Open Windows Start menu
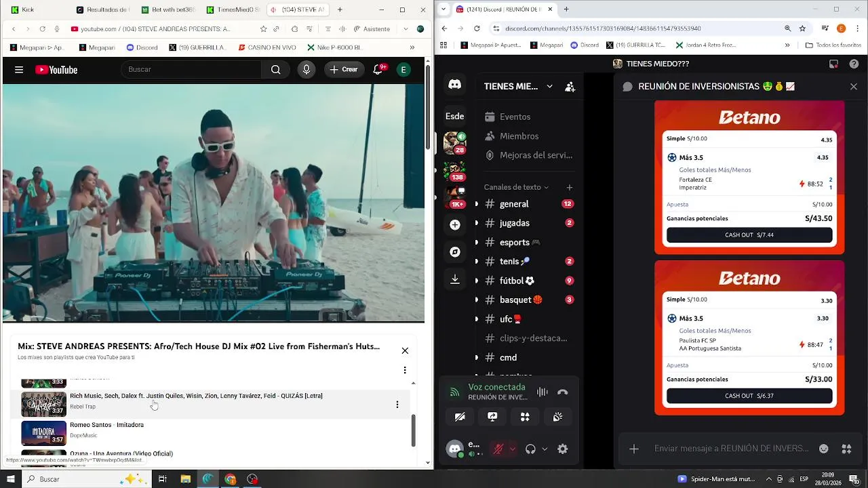The height and width of the screenshot is (488, 868). (11, 479)
